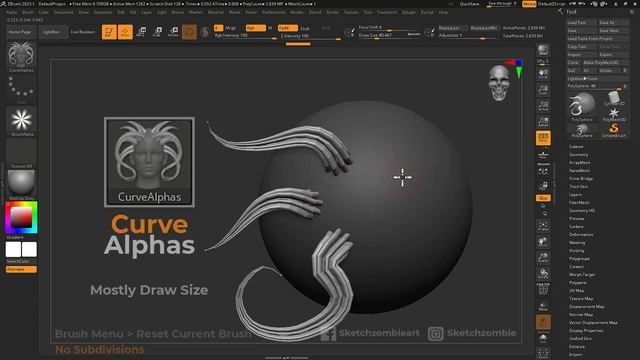Toggle the Mrgb channel

231,28
